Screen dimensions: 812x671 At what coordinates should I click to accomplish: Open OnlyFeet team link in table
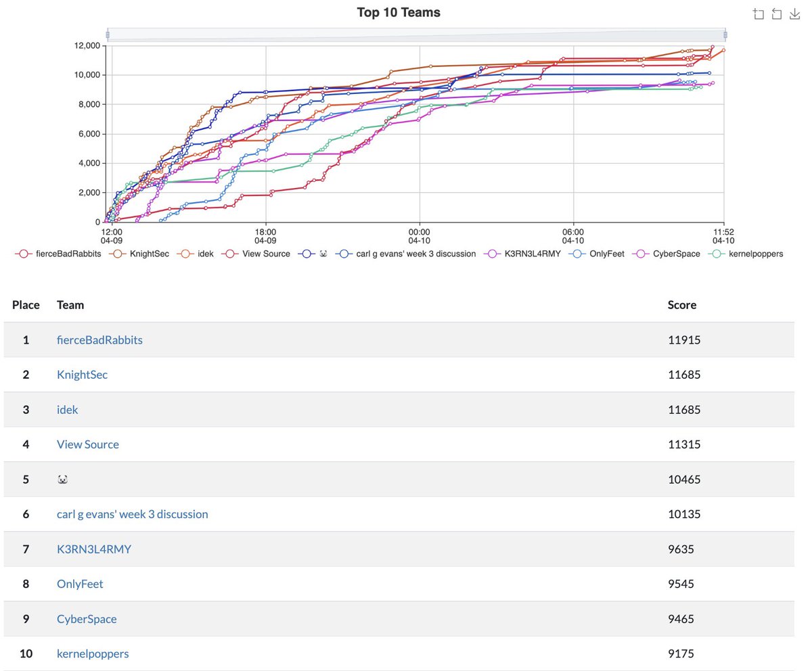coord(80,584)
